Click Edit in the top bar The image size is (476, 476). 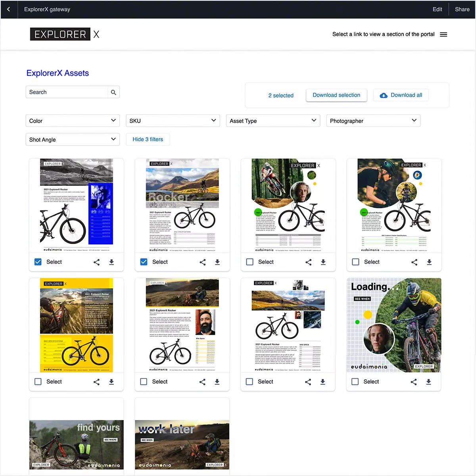tap(437, 9)
